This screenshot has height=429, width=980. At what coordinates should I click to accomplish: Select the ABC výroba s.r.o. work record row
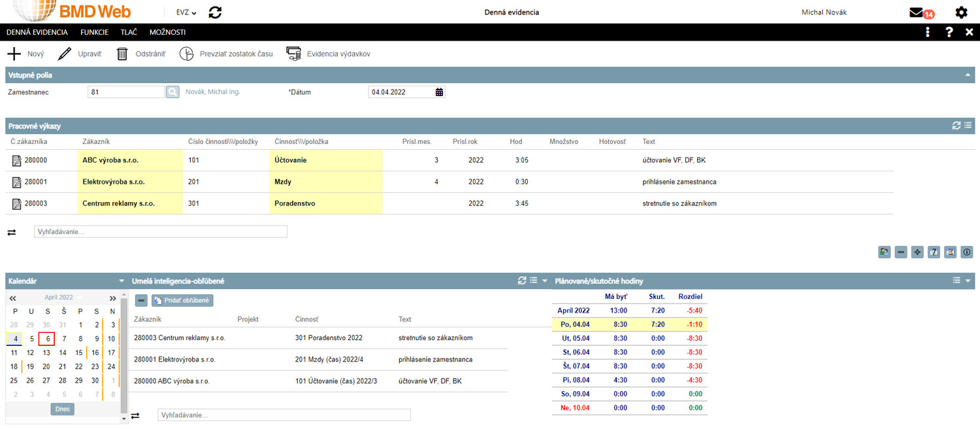(110, 160)
